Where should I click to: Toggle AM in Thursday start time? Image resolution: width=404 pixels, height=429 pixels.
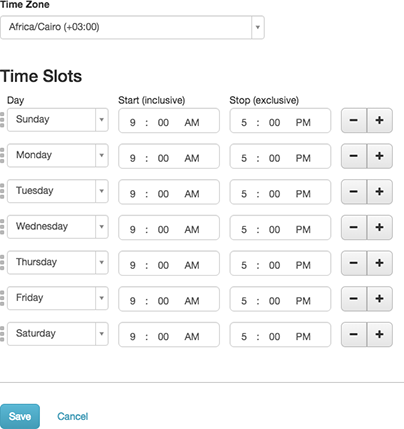192,265
